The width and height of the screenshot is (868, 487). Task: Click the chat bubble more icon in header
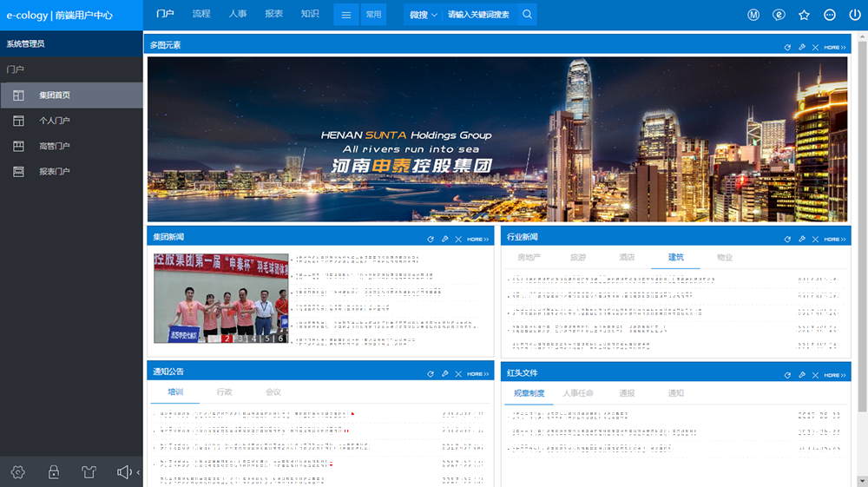(830, 15)
